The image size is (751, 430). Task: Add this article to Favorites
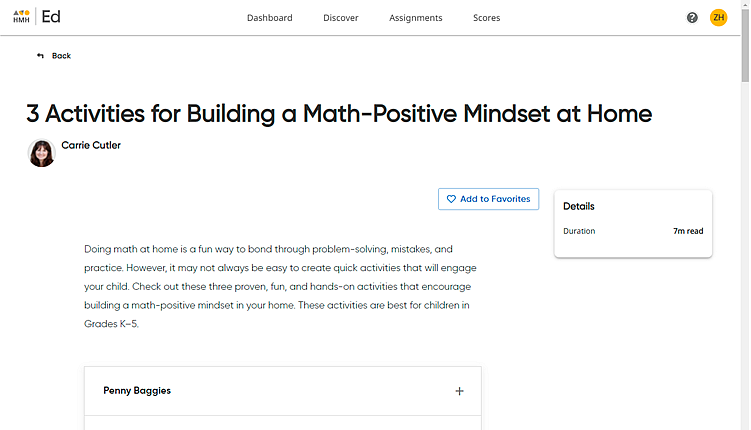pyautogui.click(x=488, y=199)
